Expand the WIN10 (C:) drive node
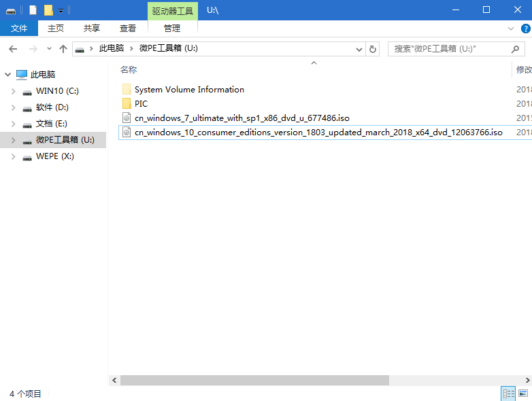Viewport: 532px width, 401px height. tap(13, 91)
